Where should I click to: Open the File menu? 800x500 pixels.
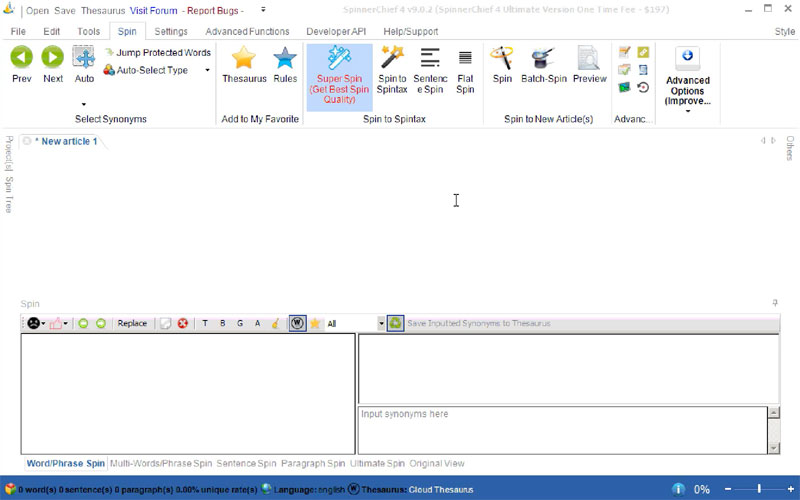[x=18, y=31]
